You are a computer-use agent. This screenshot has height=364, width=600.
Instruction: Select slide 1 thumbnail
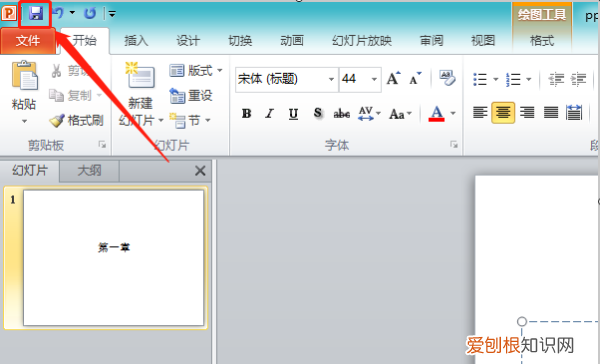[113, 258]
